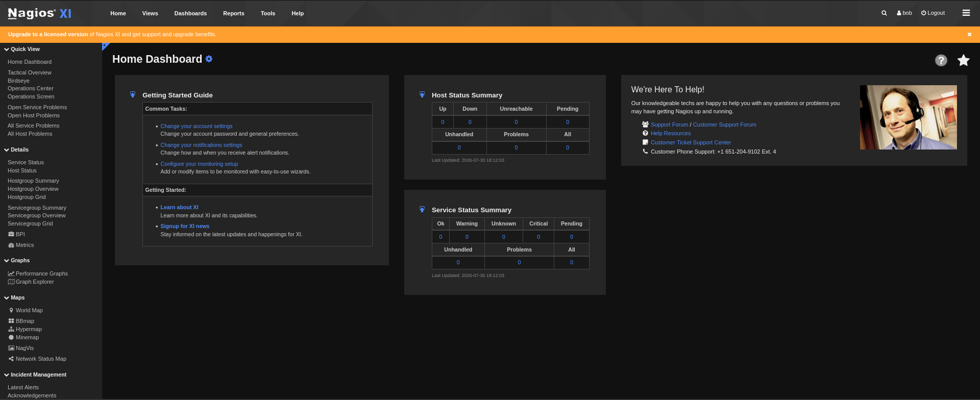Open Servicegroup Grid in sidebar
Viewport: 980px width, 400px height.
[x=30, y=223]
